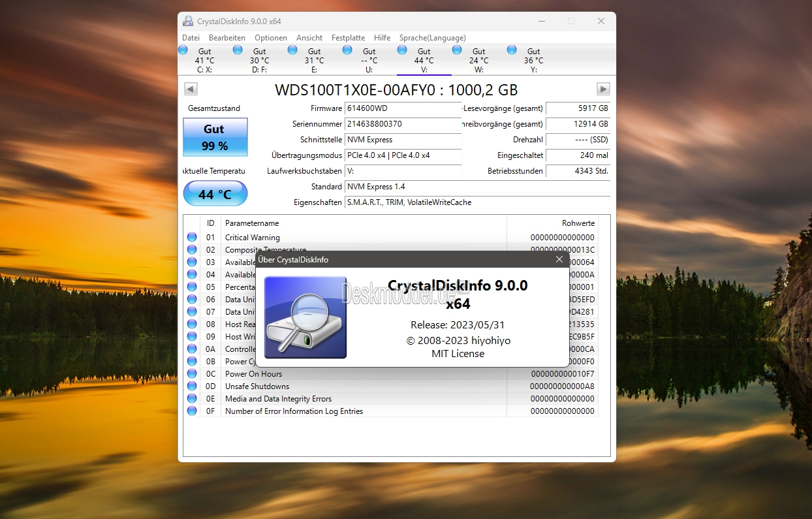Click the CrystalDiskInfo app icon in title bar

(188, 22)
